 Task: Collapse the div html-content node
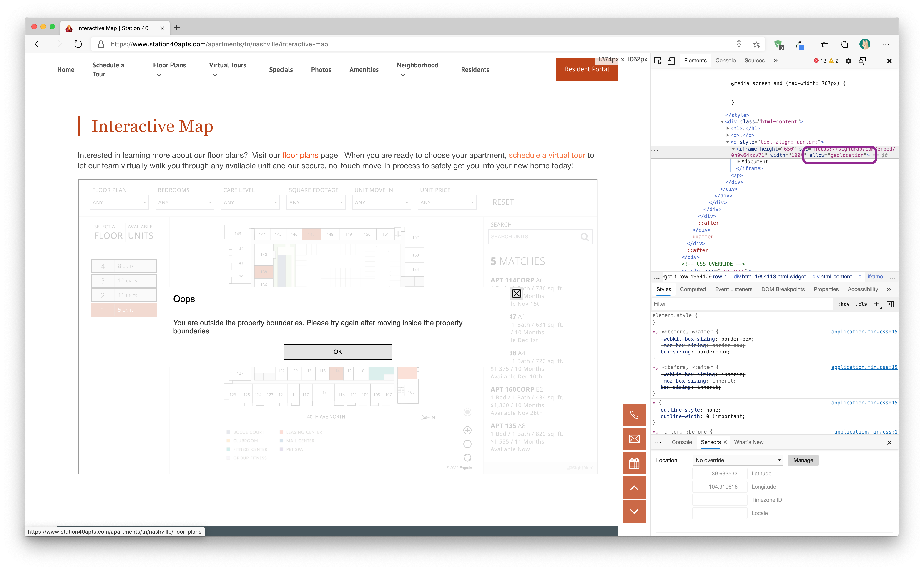pos(722,122)
